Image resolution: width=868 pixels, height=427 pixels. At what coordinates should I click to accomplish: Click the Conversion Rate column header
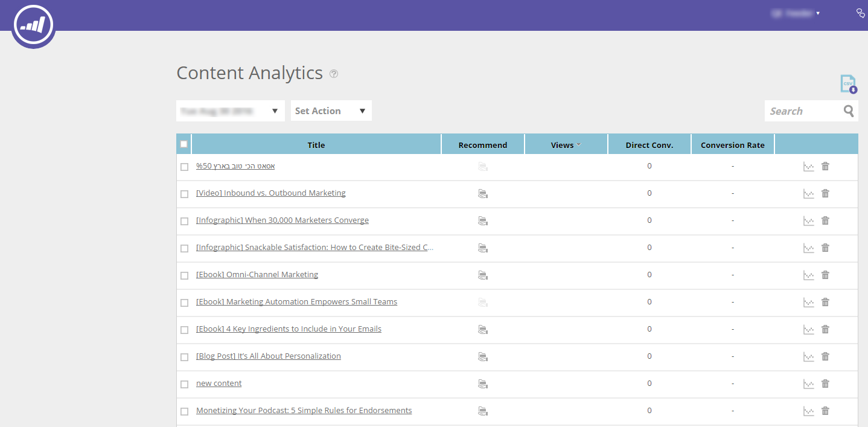coord(733,145)
